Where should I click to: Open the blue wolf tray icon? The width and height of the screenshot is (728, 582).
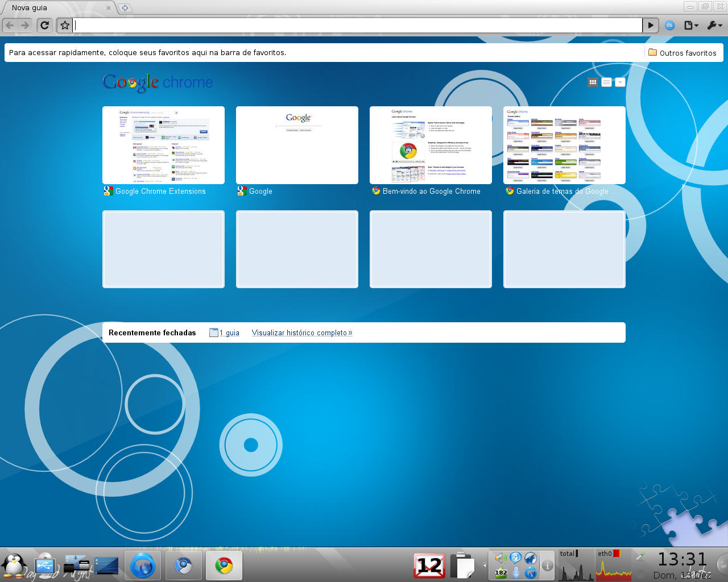pos(531,558)
